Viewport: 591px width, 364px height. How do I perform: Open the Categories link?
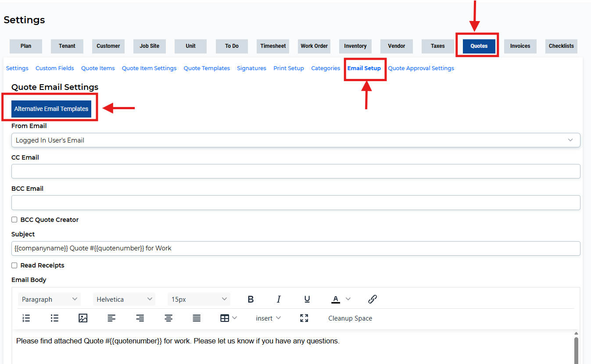[326, 68]
